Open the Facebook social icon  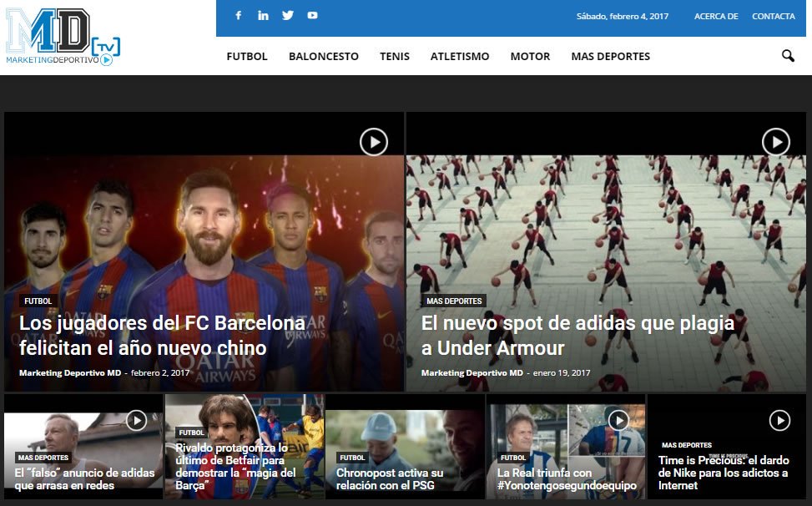238,16
